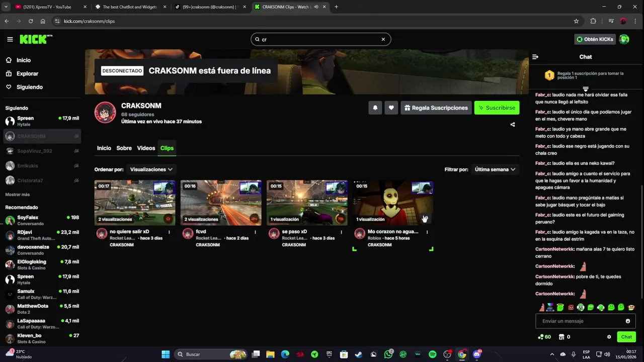Open MatthewDota recommended channel
The height and width of the screenshot is (362, 644).
click(42, 309)
